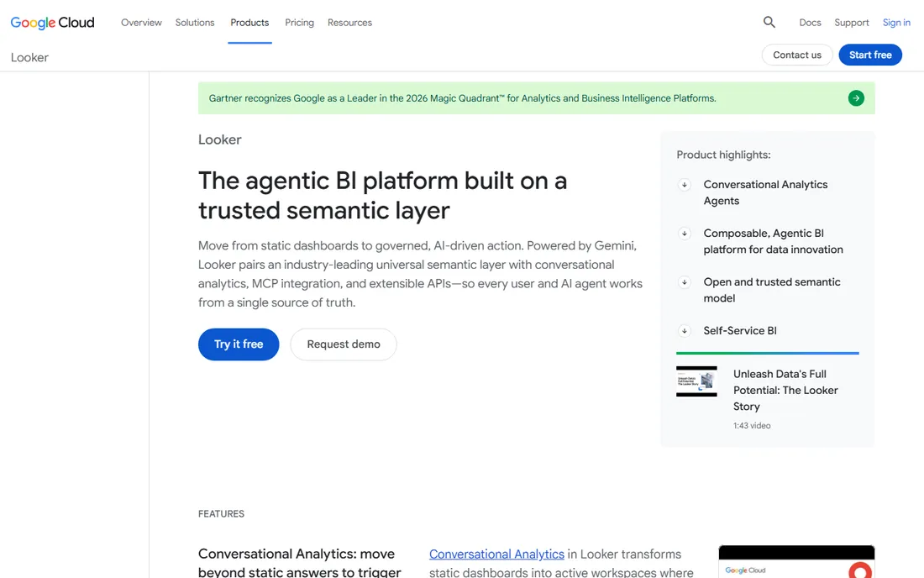The image size is (924, 578).
Task: Open the Gartner Magic Quadrant banner text
Action: pyautogui.click(x=462, y=98)
